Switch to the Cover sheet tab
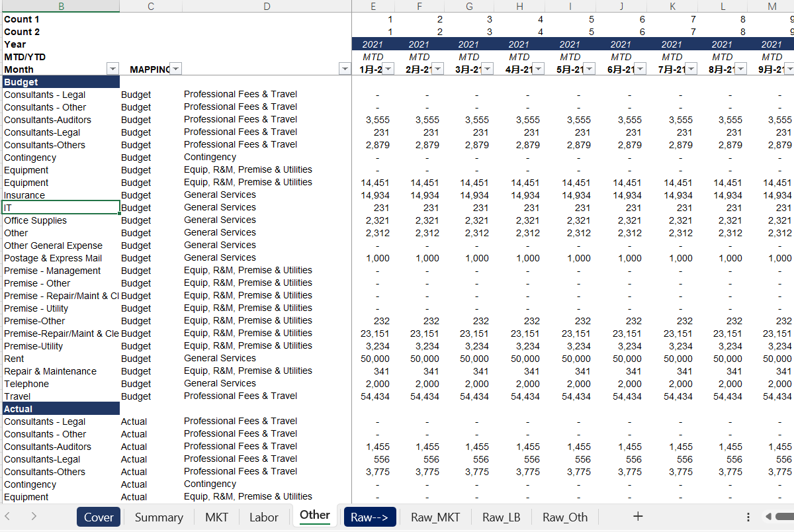This screenshot has height=532, width=794. (99, 517)
